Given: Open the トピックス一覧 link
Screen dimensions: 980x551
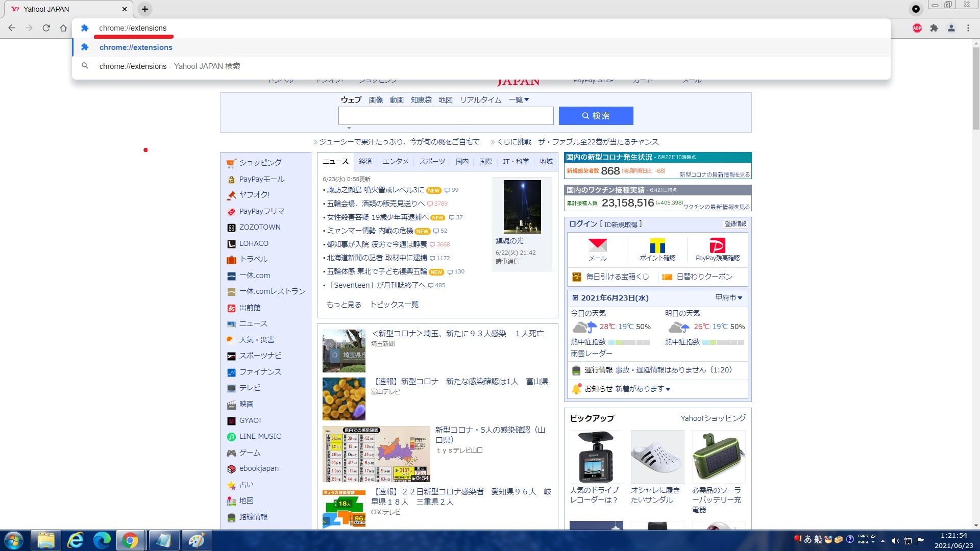Looking at the screenshot, I should tap(394, 305).
